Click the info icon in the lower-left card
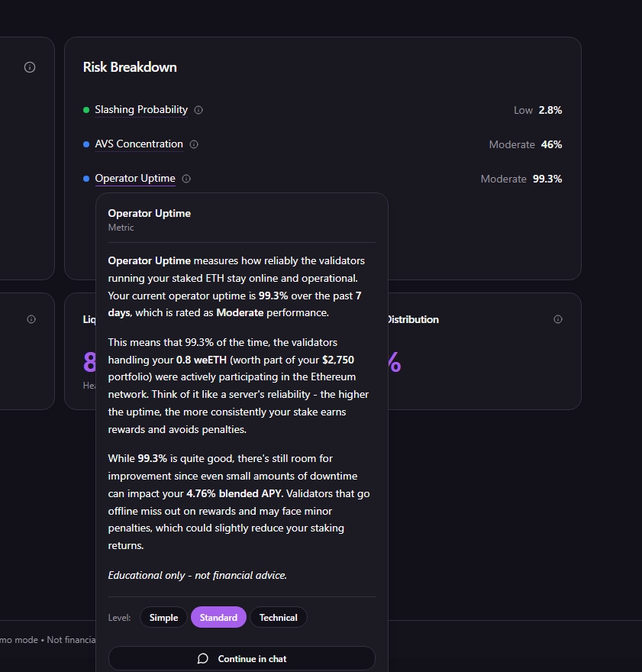The width and height of the screenshot is (642, 672). [x=31, y=319]
